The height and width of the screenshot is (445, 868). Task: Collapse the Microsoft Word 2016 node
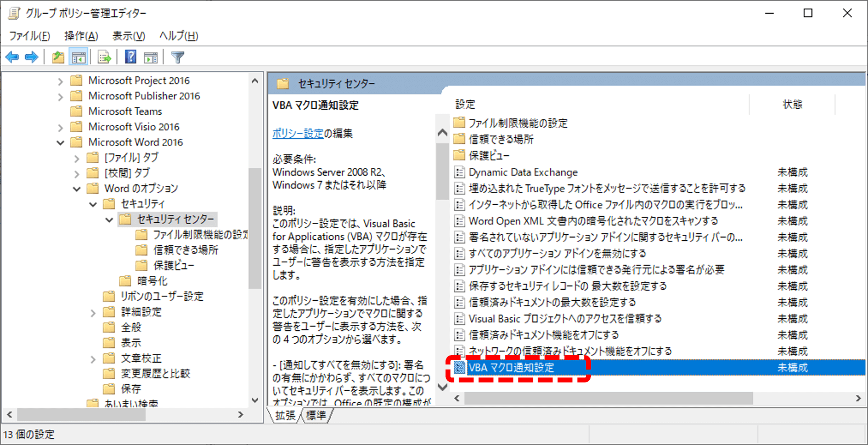60,142
